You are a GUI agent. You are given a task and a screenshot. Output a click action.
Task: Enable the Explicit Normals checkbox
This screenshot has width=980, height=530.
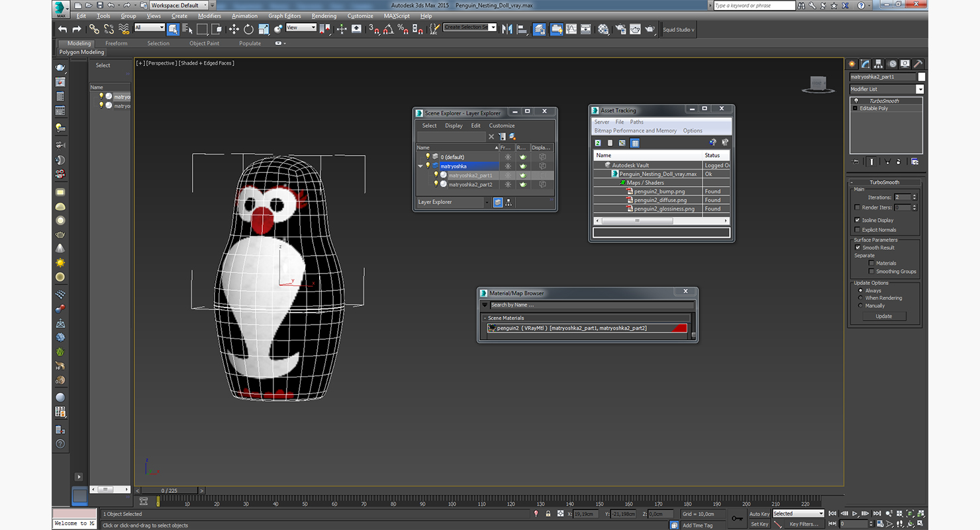click(857, 230)
